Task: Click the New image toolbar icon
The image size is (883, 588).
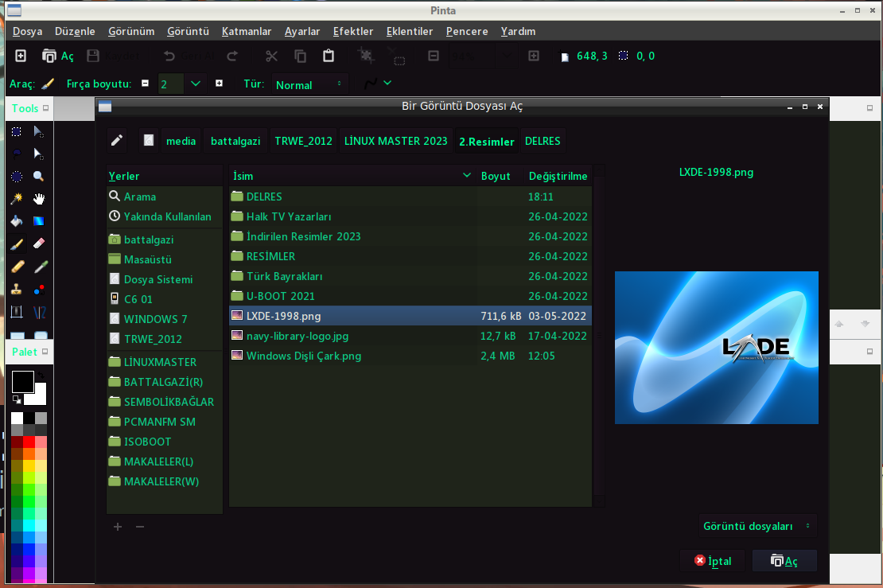Action: pos(20,56)
